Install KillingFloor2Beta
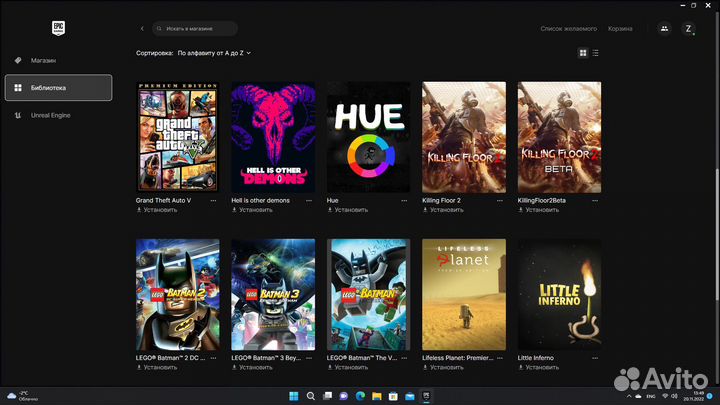Image resolution: width=720 pixels, height=405 pixels. (539, 210)
